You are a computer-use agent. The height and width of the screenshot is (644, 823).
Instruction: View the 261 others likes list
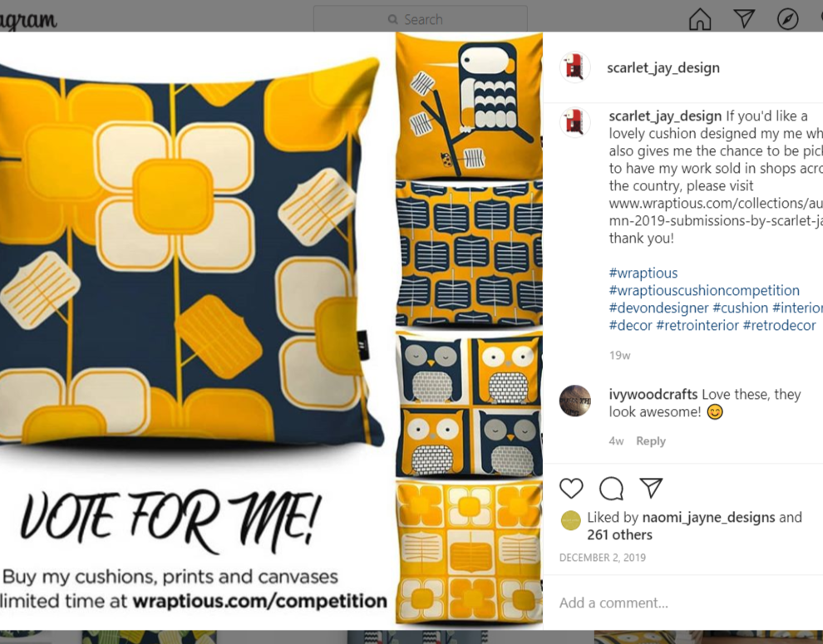pos(619,535)
